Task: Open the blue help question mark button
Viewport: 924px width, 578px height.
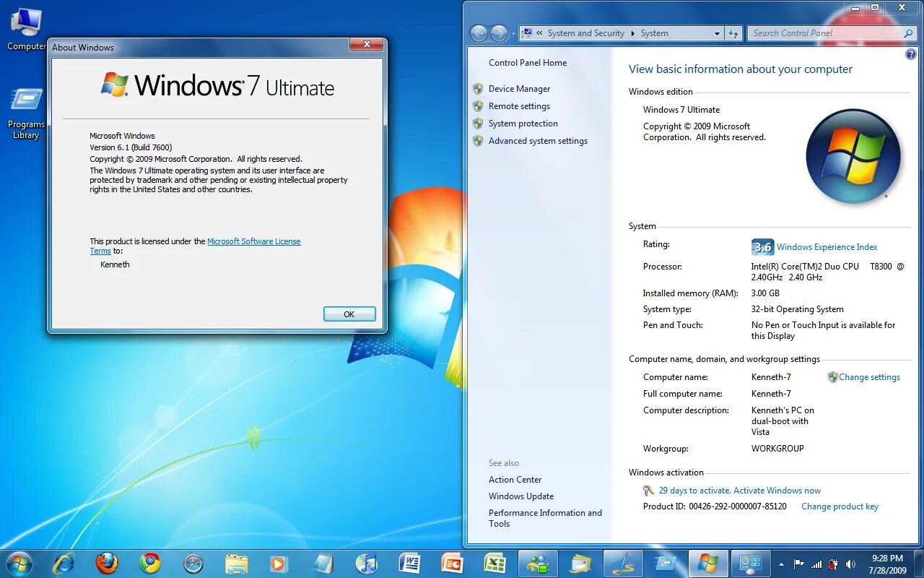Action: pos(910,54)
